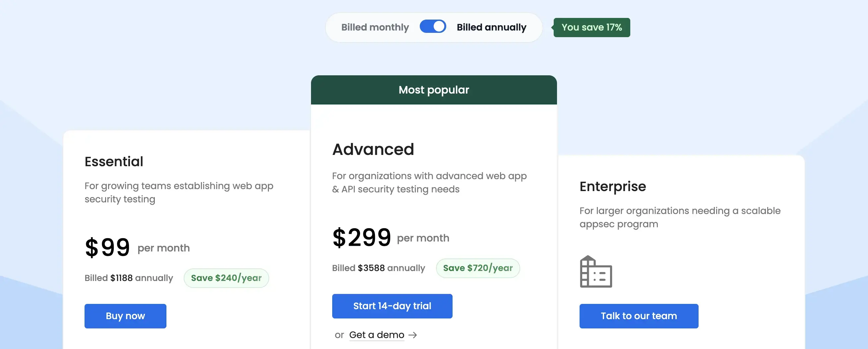Click Talk to our team button

[639, 316]
